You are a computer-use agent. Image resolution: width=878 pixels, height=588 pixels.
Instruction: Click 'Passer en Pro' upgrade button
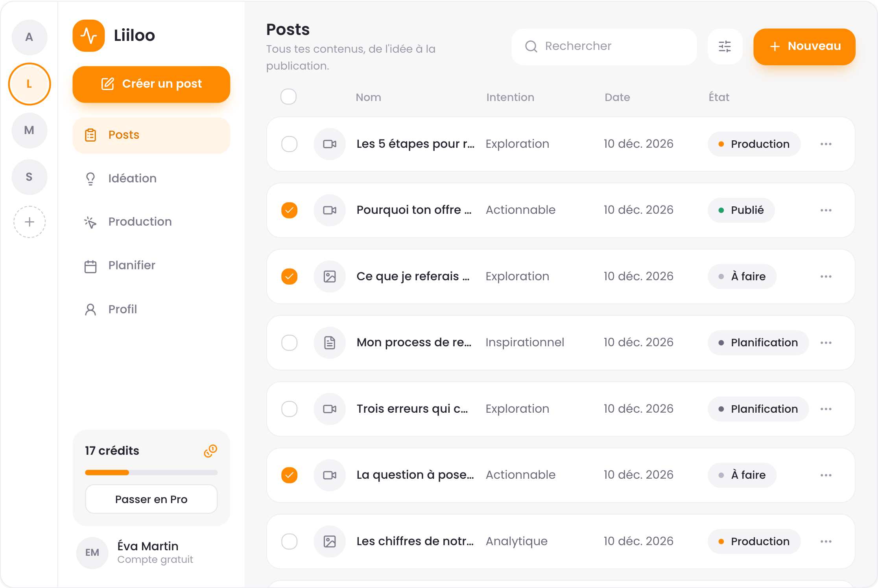point(151,499)
